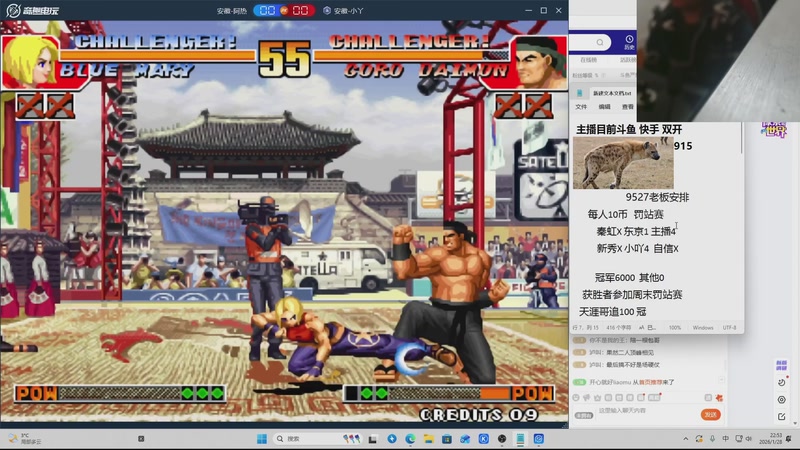Click the 首页推荐 link in chat
This screenshot has height=450, width=800.
tap(653, 382)
